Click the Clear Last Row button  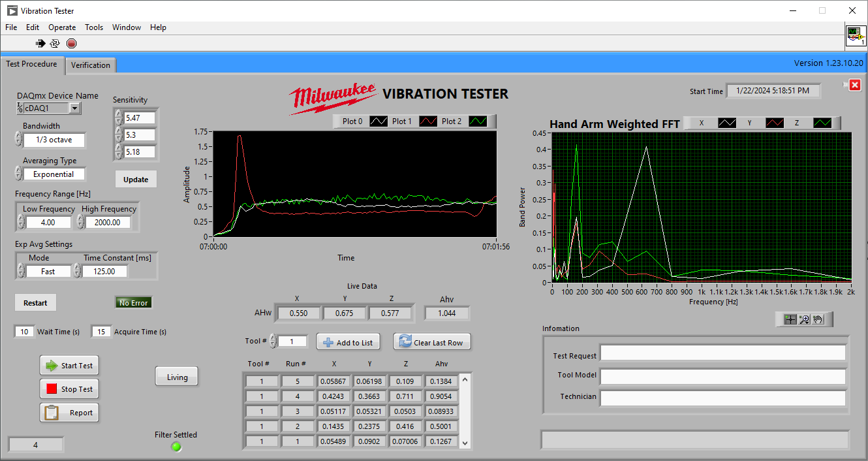432,342
